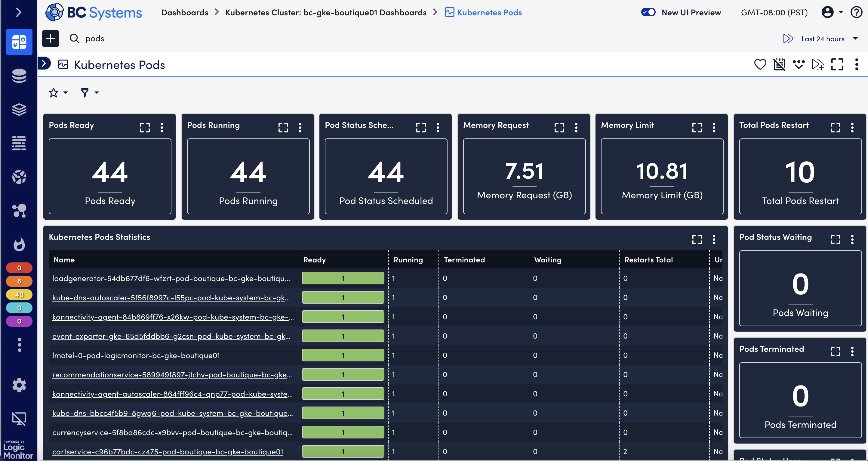
Task: Open the help question mark icon
Action: (856, 12)
